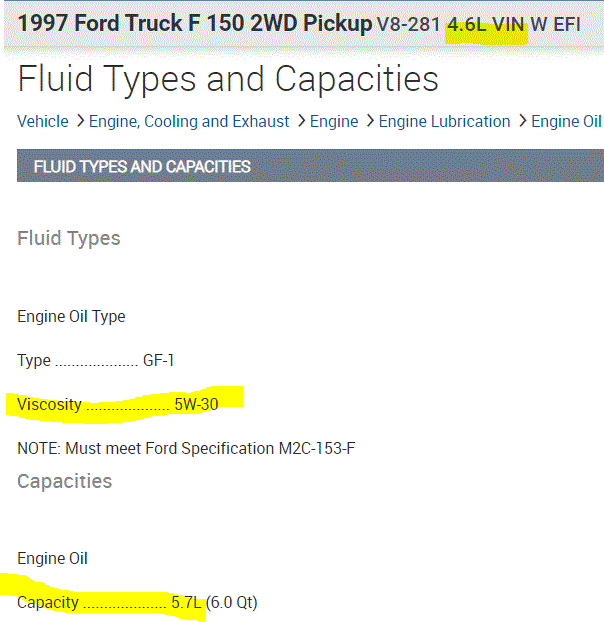This screenshot has height=622, width=604.
Task: Select the Engine Oil breadcrumb link
Action: tap(566, 122)
